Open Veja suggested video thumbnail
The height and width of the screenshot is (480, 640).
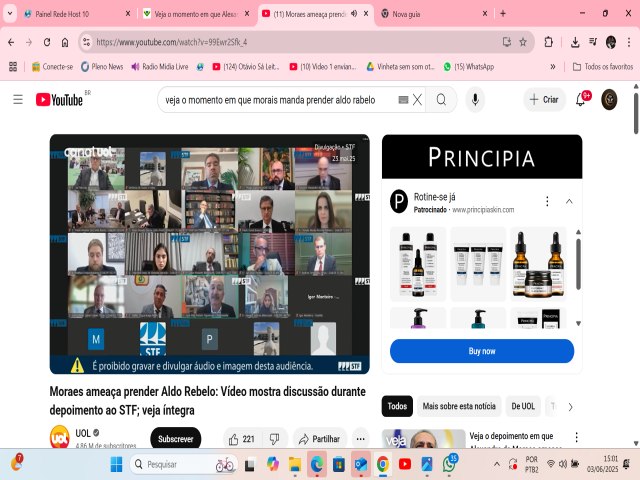pyautogui.click(x=423, y=438)
